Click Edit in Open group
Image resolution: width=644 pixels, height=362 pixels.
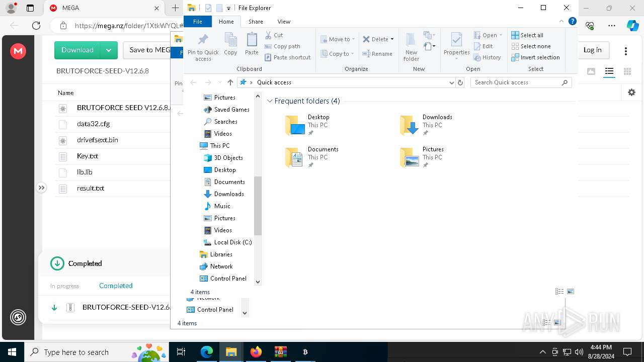click(483, 46)
